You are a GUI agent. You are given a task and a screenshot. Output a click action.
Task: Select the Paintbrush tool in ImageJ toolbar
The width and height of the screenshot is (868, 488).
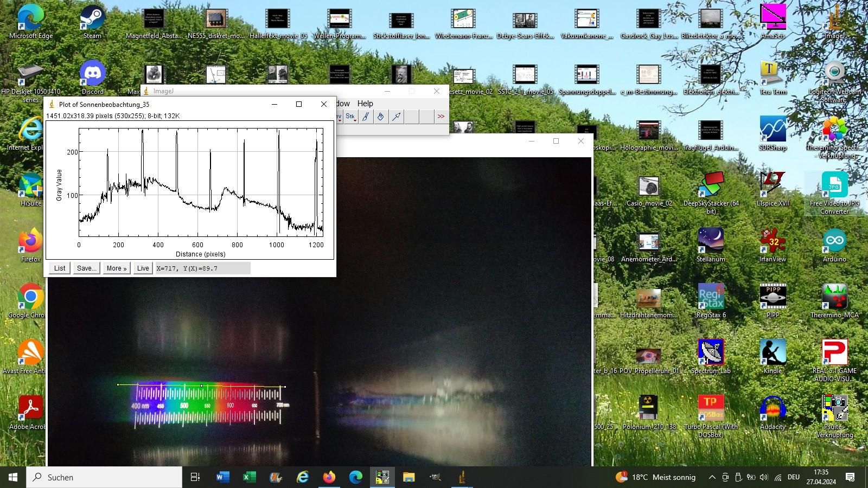(366, 117)
